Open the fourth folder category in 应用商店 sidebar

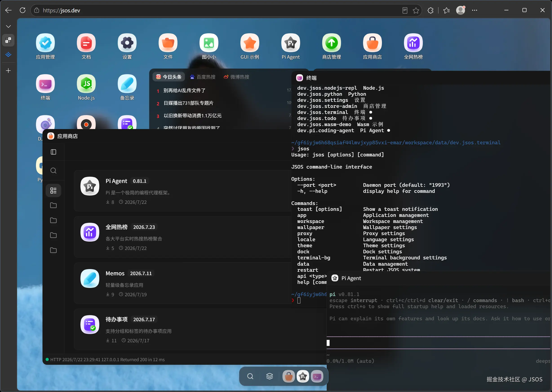(x=53, y=250)
